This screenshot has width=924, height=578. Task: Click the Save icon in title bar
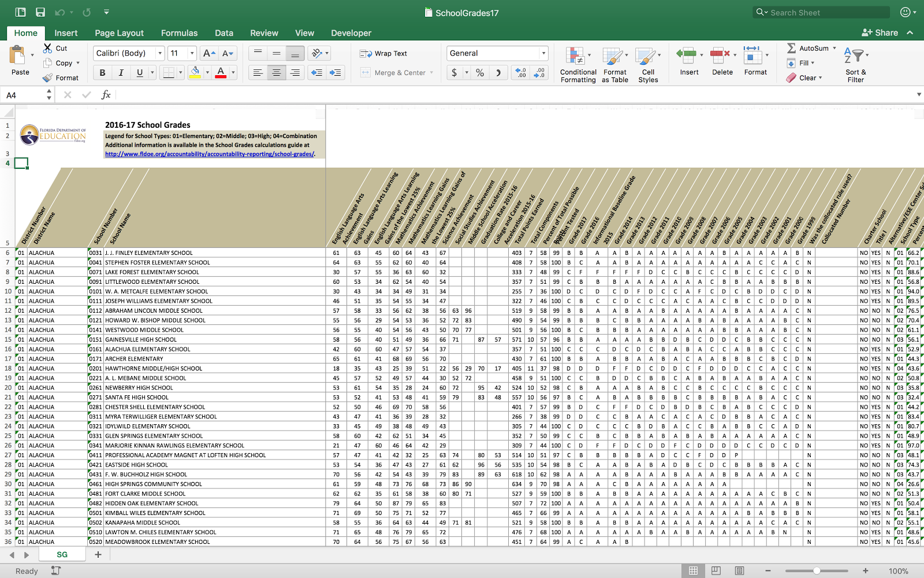click(x=40, y=12)
